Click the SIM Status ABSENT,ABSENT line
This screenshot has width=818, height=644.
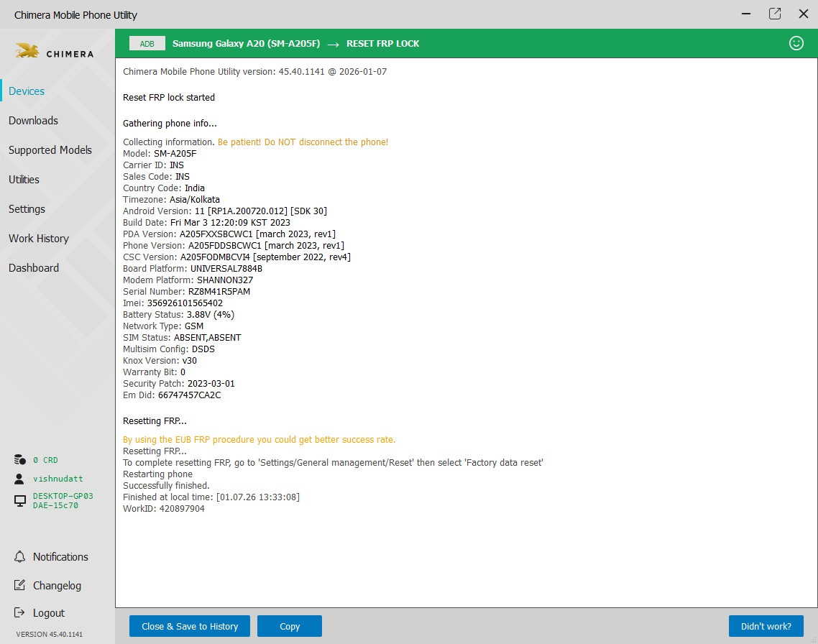(182, 337)
